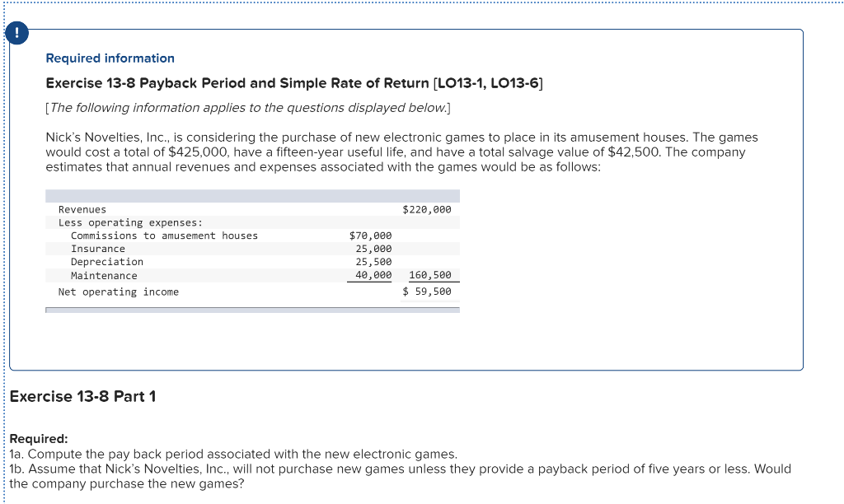844x504 pixels.
Task: Click requirement 1a about pay back period
Action: [233, 454]
